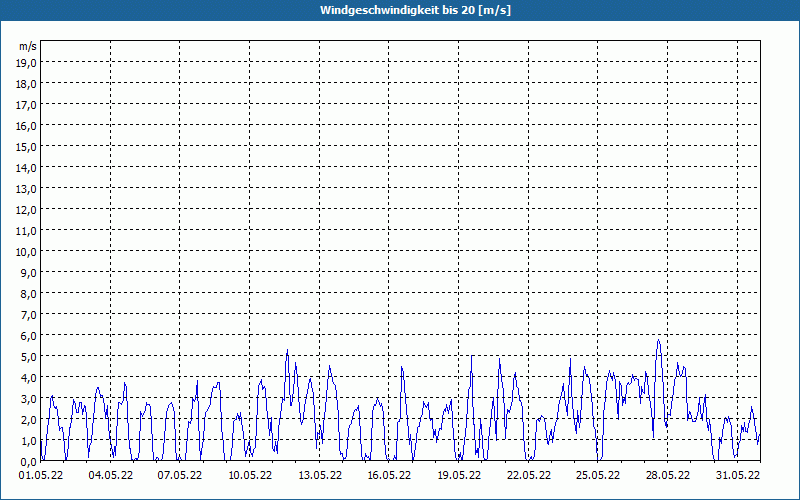
Task: Click the 25.05.22 date label
Action: tap(598, 475)
